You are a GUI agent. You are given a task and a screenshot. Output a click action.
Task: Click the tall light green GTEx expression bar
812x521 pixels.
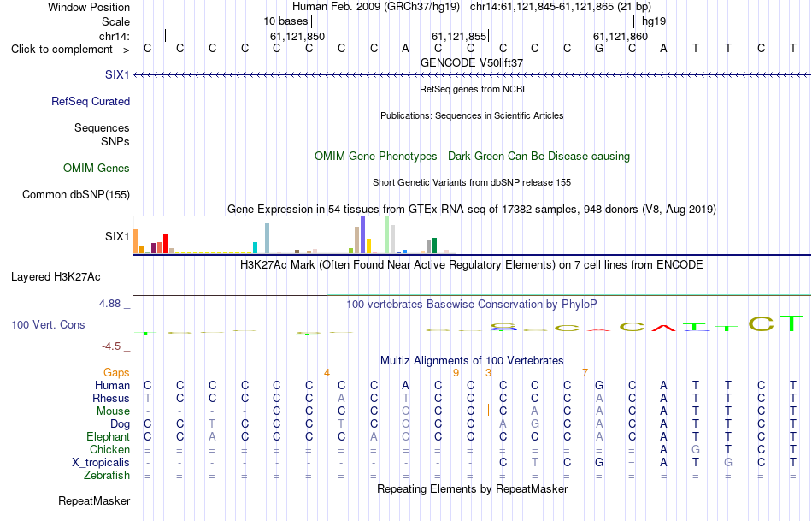387,234
